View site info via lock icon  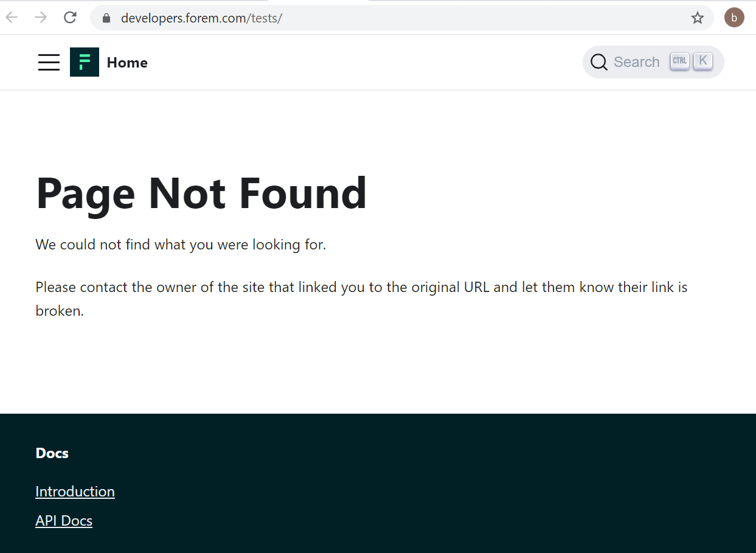click(106, 18)
